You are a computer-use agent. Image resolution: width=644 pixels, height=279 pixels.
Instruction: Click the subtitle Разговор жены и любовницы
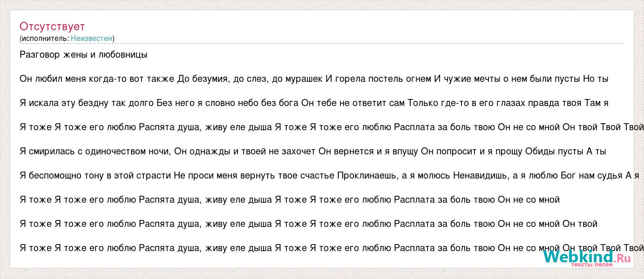pos(83,55)
